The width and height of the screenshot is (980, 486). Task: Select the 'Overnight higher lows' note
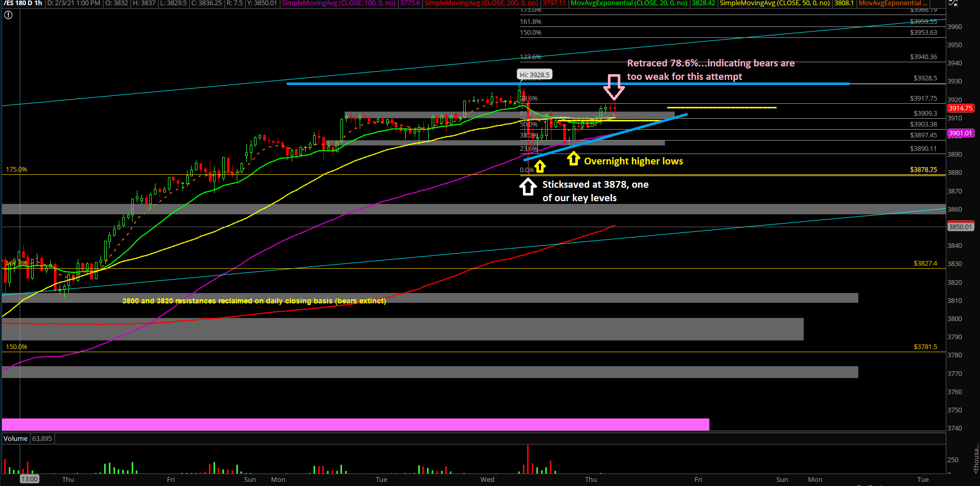pyautogui.click(x=633, y=161)
